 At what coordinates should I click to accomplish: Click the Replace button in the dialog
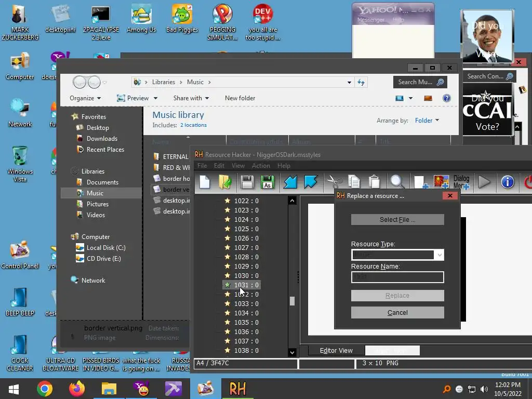[x=397, y=296]
